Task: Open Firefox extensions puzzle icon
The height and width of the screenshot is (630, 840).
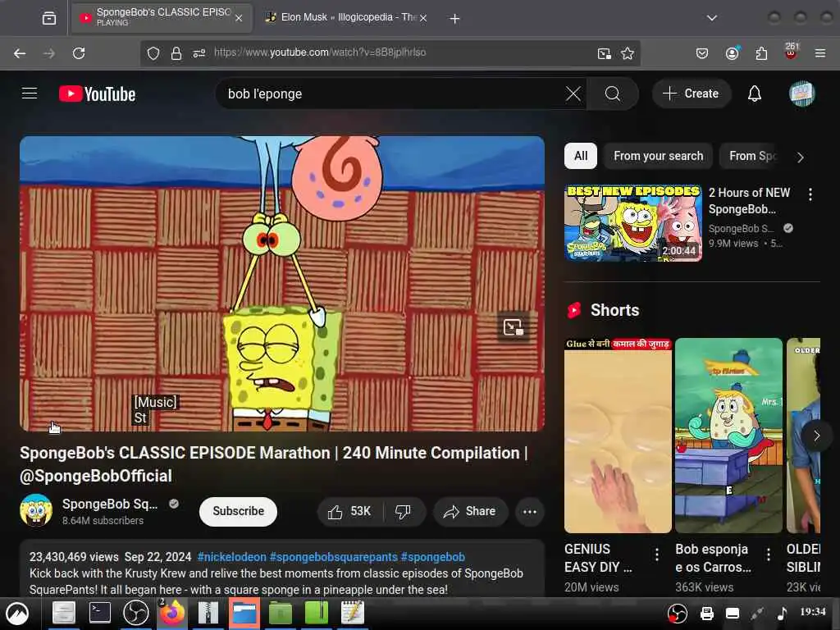Action: point(761,53)
